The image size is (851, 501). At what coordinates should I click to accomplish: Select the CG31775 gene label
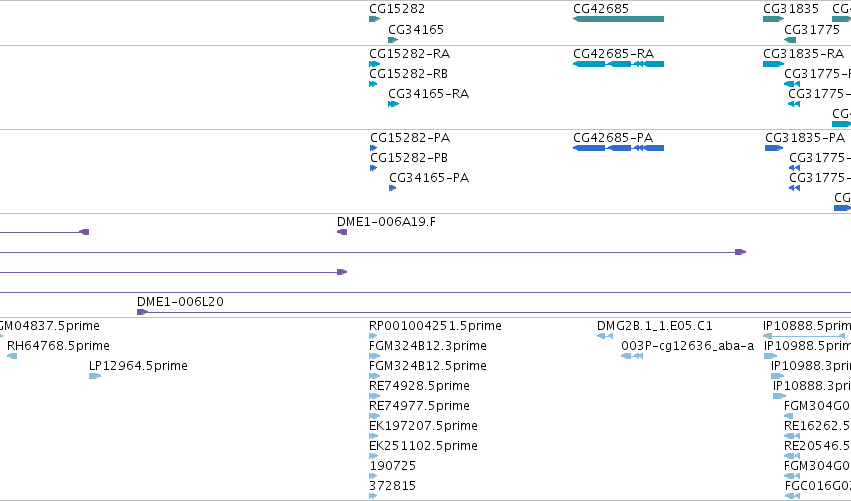812,30
